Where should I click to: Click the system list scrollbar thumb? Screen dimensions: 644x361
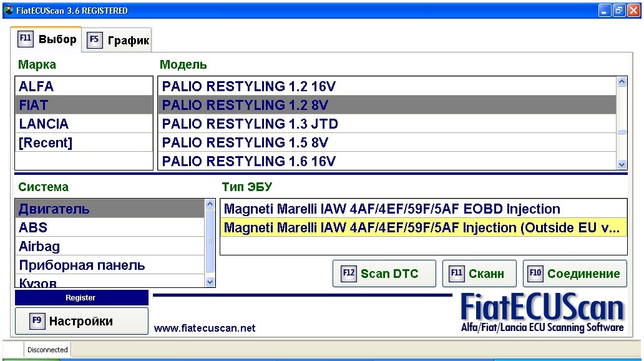(210, 240)
